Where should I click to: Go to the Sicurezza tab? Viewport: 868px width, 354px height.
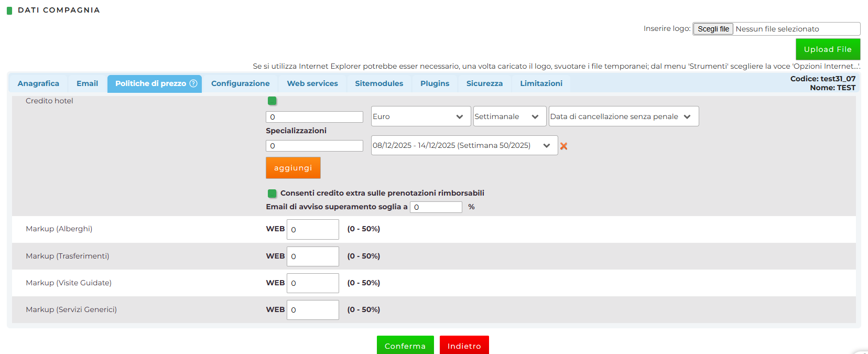484,83
